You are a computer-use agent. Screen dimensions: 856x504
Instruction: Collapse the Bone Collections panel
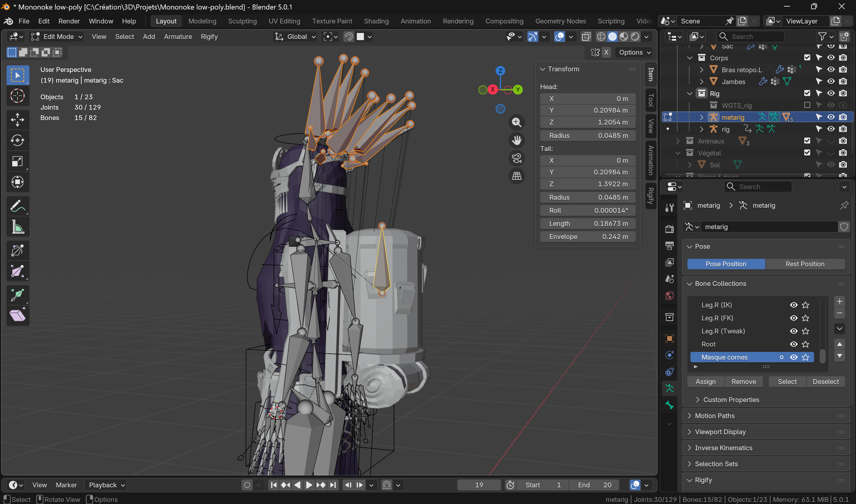(689, 283)
